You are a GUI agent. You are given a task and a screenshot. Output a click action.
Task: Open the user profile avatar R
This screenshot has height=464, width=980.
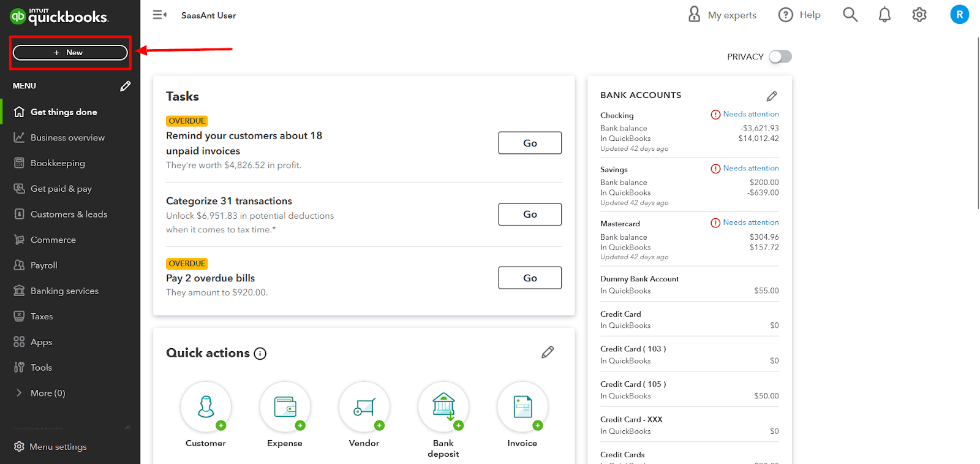point(959,15)
